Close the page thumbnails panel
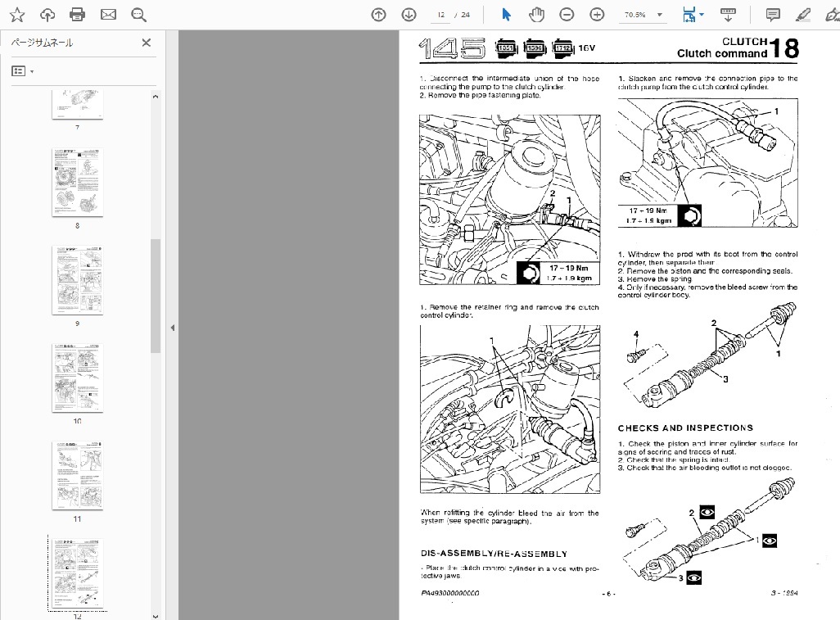 coord(147,43)
